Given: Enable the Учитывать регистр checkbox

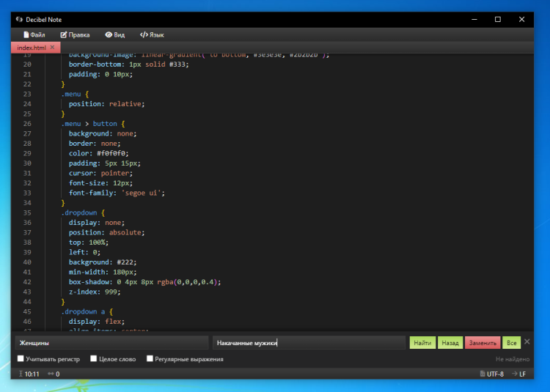Looking at the screenshot, I should click(x=21, y=359).
